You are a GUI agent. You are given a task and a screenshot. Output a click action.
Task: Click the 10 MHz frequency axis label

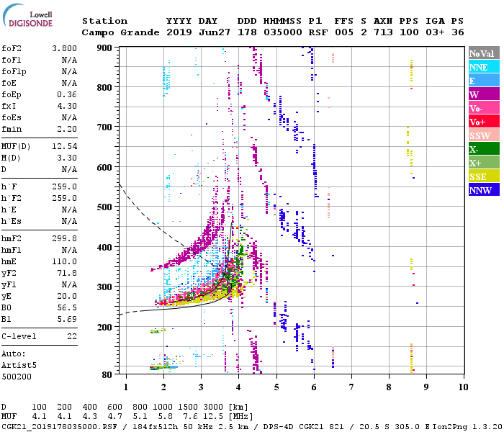pos(463,387)
